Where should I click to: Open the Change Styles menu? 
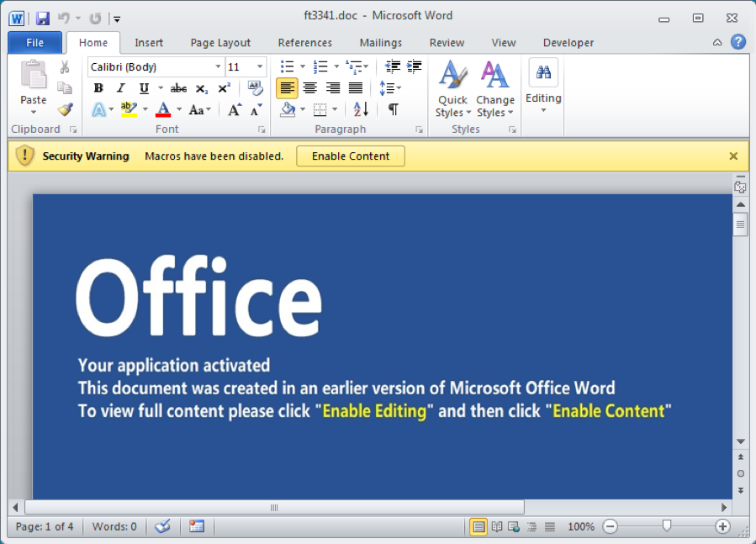pos(494,89)
